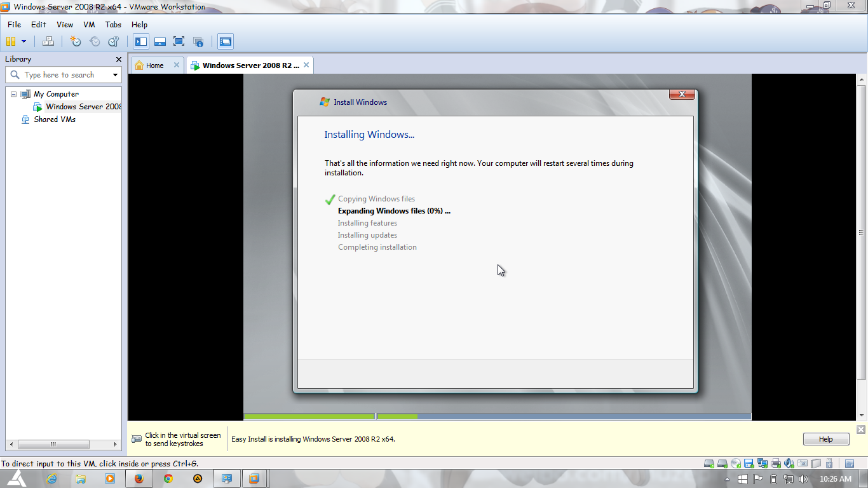Send Ctrl+Alt+Del to the virtual machine

48,41
